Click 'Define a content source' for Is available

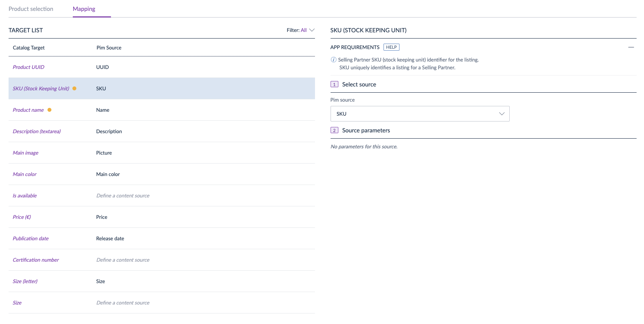tap(123, 195)
